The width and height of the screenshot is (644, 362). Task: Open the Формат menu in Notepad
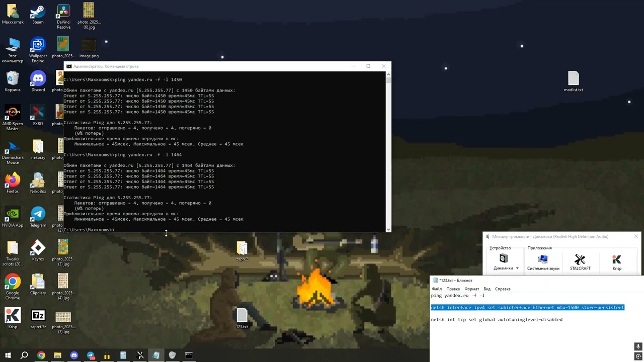coord(472,289)
